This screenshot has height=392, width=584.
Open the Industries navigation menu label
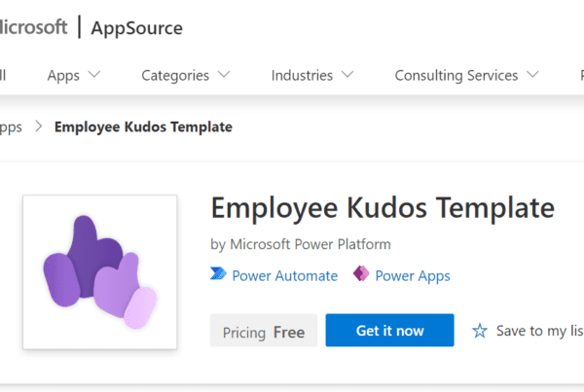coord(302,75)
